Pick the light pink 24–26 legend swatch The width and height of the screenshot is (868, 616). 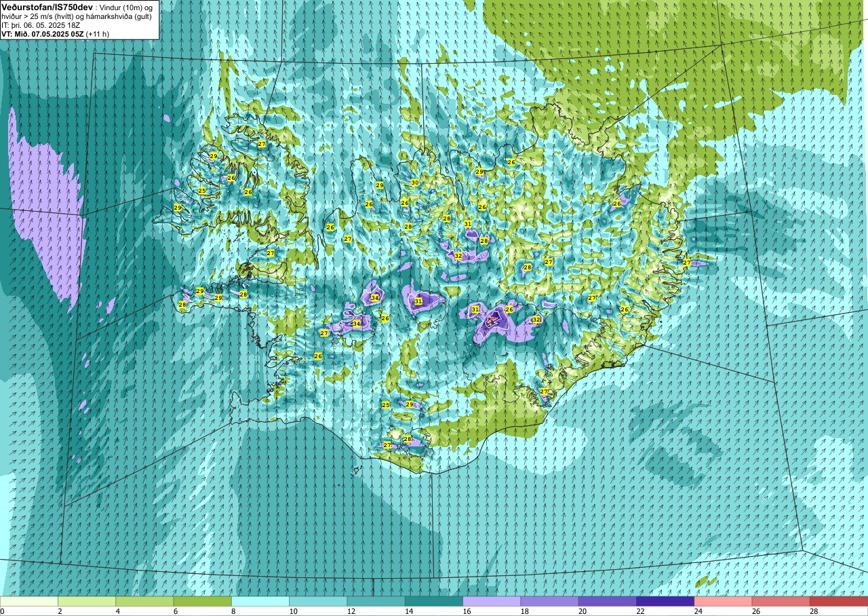pyautogui.click(x=724, y=601)
